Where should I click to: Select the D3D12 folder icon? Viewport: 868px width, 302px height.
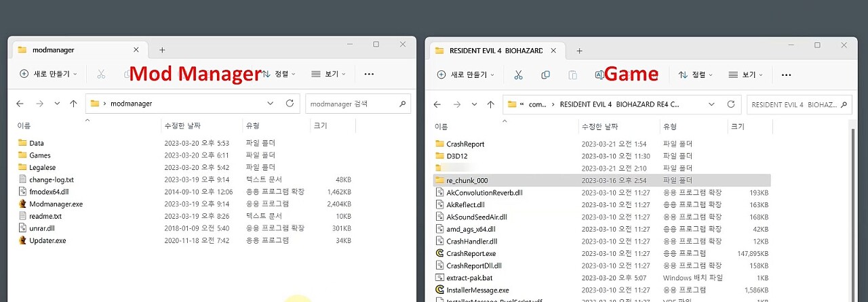tap(439, 156)
